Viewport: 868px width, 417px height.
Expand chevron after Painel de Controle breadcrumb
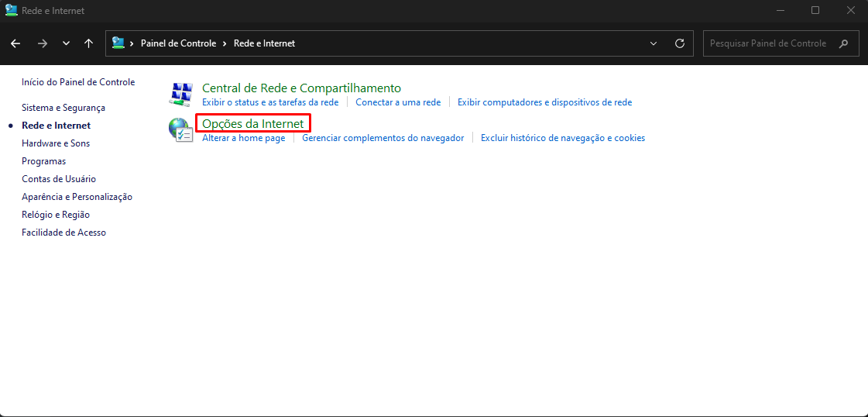tap(225, 43)
